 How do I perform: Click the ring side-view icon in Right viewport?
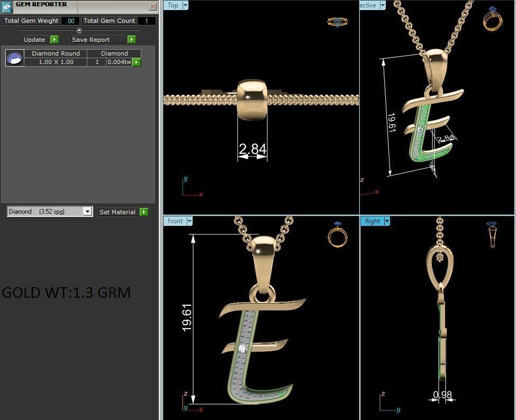tap(492, 234)
